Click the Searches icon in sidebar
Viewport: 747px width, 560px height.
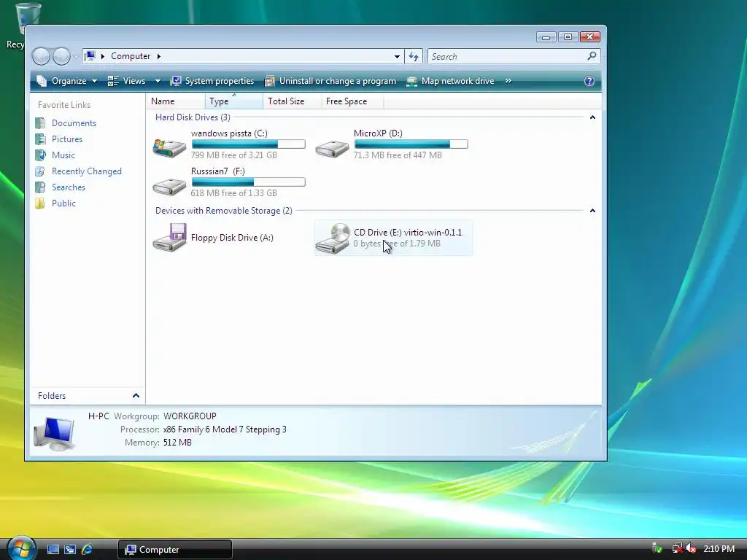point(41,187)
